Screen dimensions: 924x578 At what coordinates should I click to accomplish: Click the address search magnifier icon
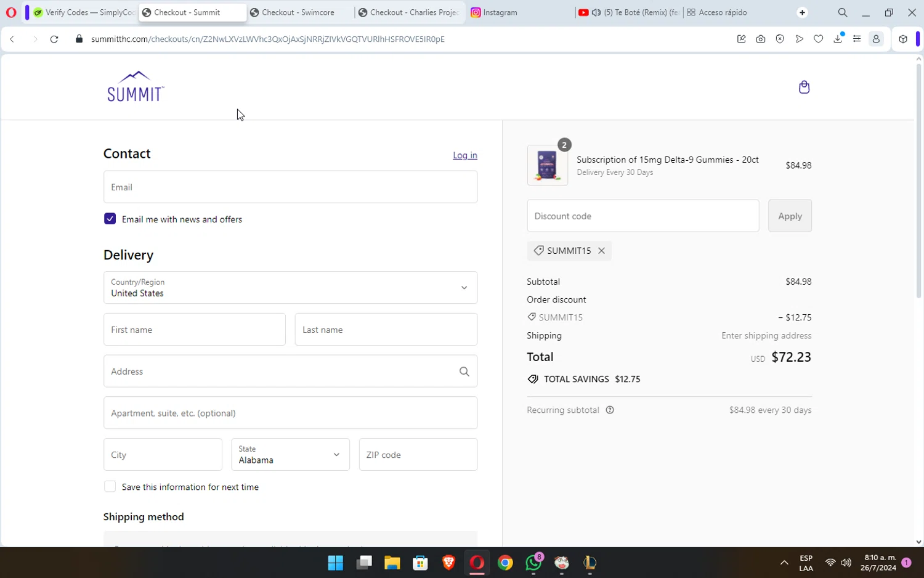click(464, 372)
